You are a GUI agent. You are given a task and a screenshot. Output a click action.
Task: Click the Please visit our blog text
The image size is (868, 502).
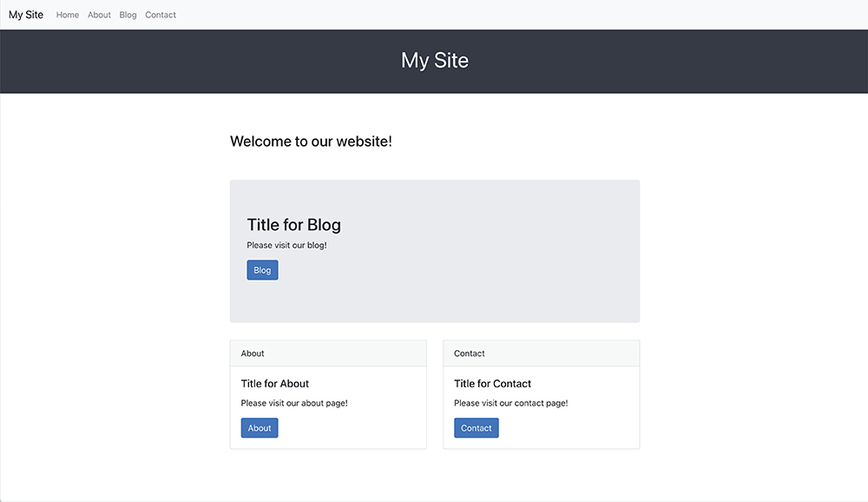(286, 245)
